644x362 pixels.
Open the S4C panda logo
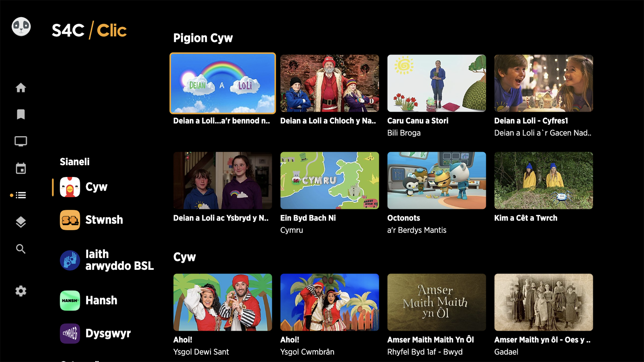tap(21, 26)
